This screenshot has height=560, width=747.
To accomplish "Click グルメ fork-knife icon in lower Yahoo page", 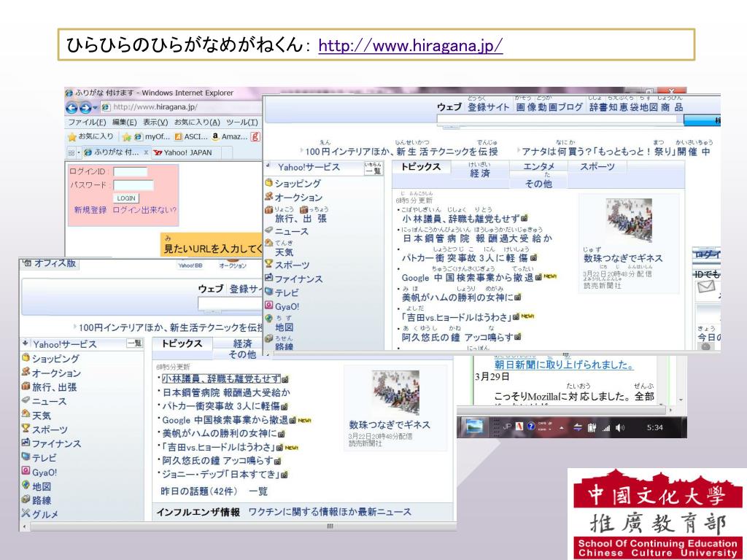I will click(x=26, y=513).
